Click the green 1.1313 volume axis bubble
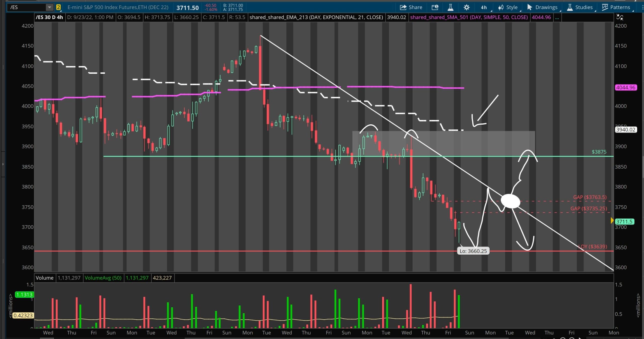 point(24,295)
